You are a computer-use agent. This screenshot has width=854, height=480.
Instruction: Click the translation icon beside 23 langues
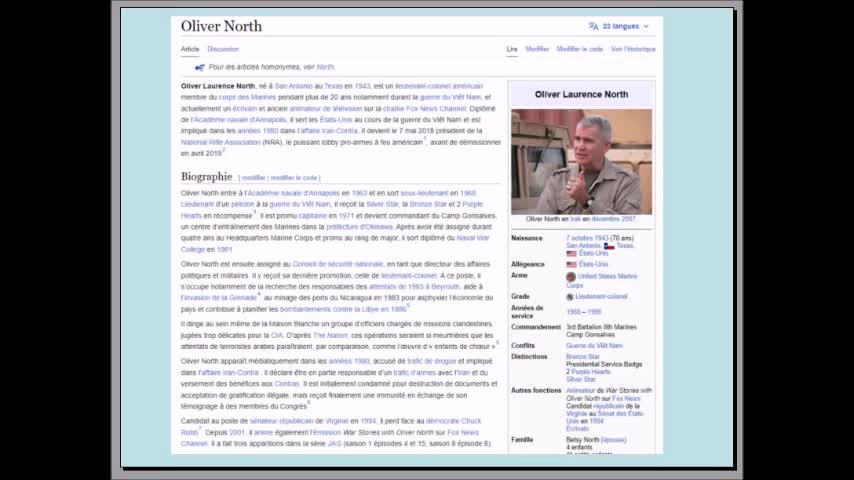593,26
